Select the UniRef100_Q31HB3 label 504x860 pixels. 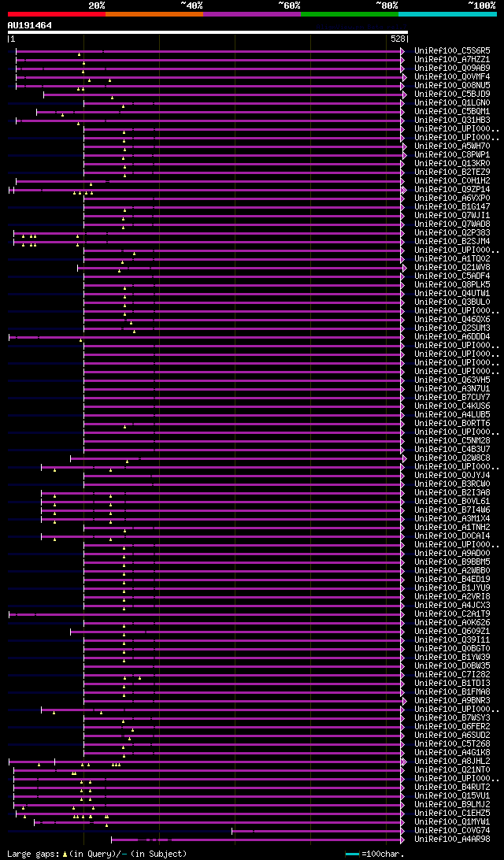(453, 120)
